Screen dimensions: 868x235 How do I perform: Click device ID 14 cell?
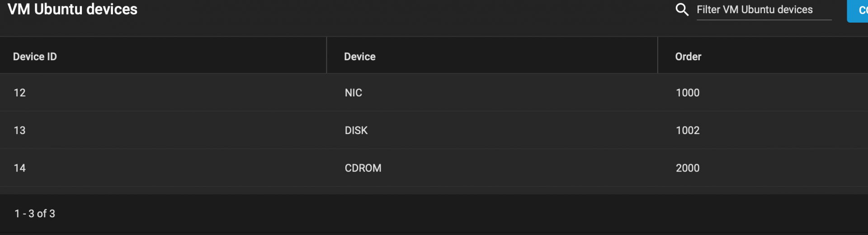pyautogui.click(x=19, y=168)
